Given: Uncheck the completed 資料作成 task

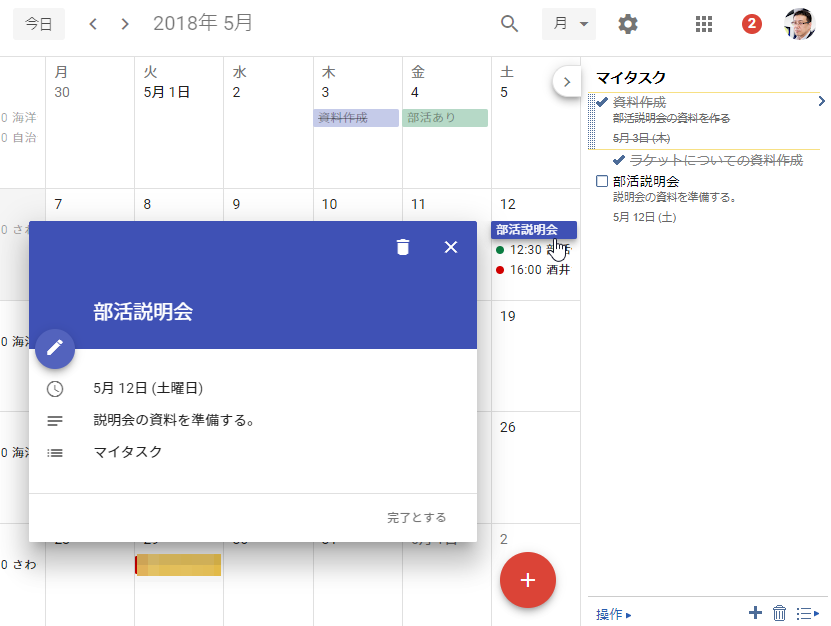Looking at the screenshot, I should pos(601,100).
